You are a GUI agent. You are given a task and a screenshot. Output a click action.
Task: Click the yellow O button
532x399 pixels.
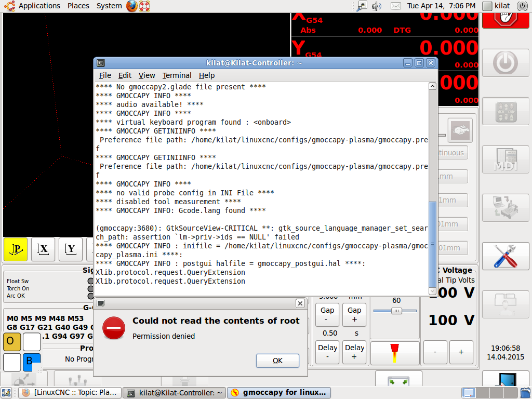(12, 341)
